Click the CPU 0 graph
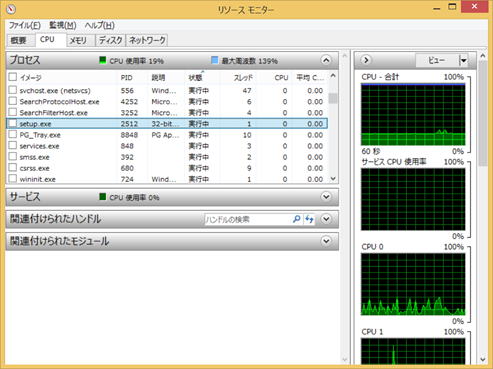This screenshot has width=493, height=369. click(x=413, y=284)
